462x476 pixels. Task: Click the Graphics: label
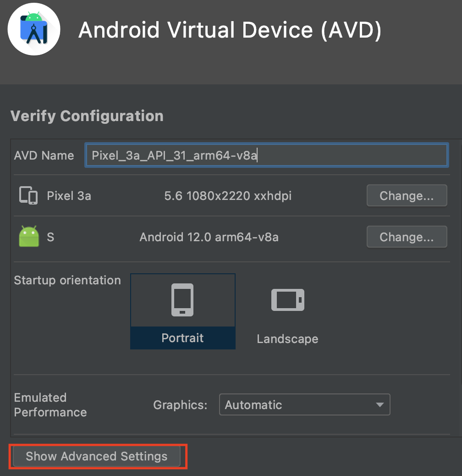pos(180,404)
